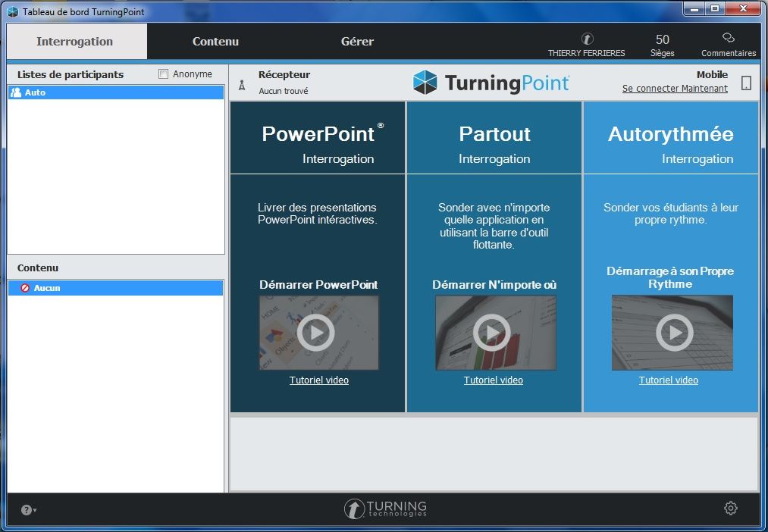Open the Gérer tab
The image size is (768, 532).
click(x=357, y=42)
